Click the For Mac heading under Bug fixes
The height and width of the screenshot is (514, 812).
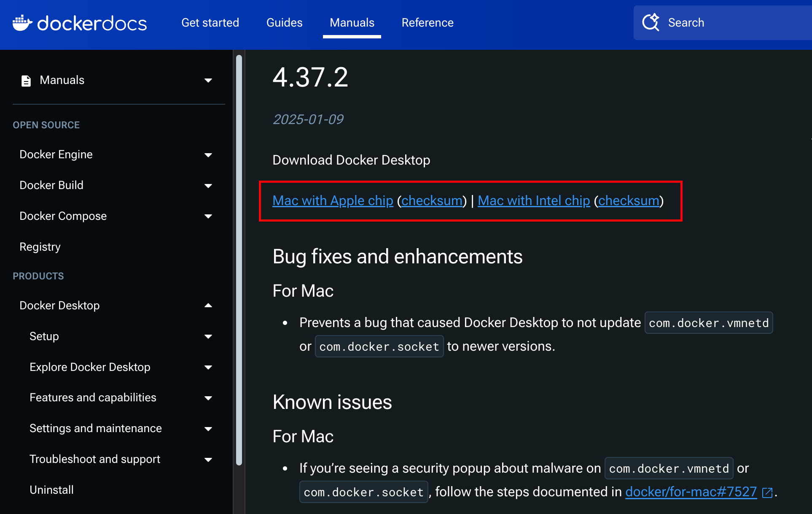[x=303, y=291]
